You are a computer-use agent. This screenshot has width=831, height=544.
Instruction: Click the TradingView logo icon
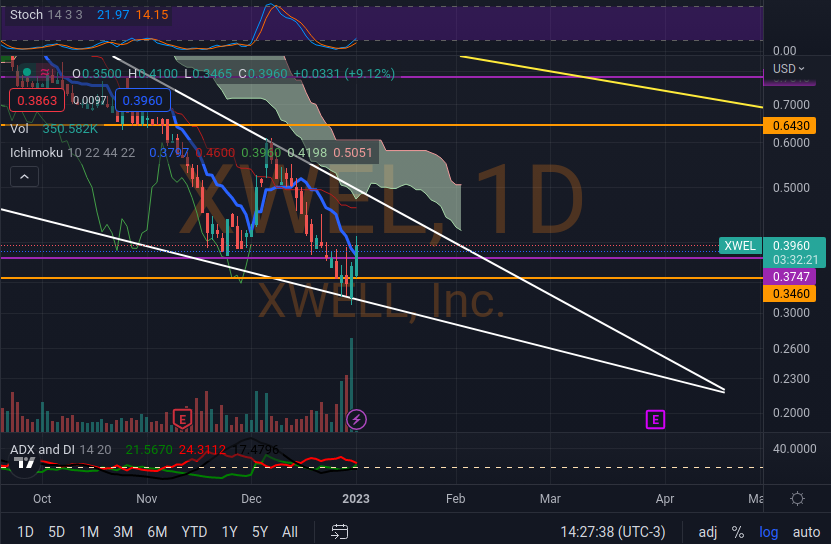pyautogui.click(x=24, y=463)
